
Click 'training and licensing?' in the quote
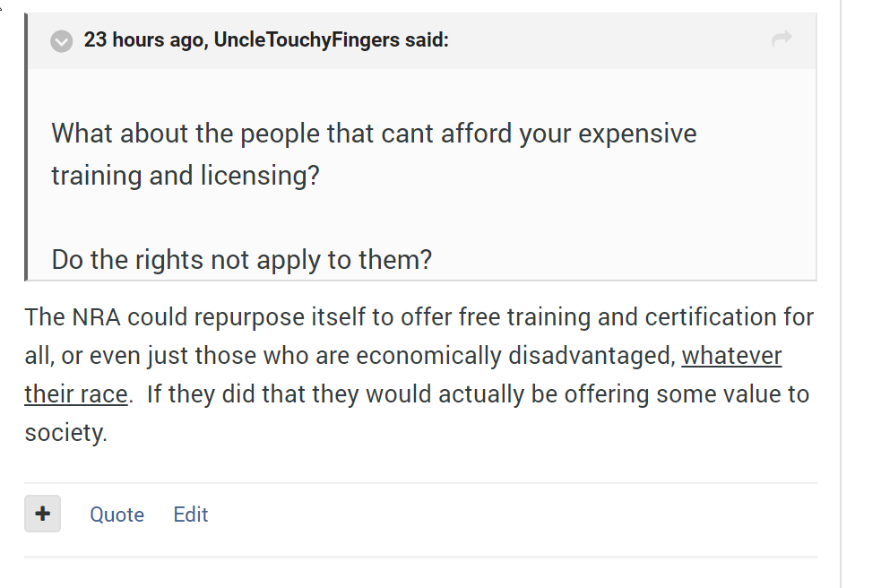pyautogui.click(x=185, y=175)
